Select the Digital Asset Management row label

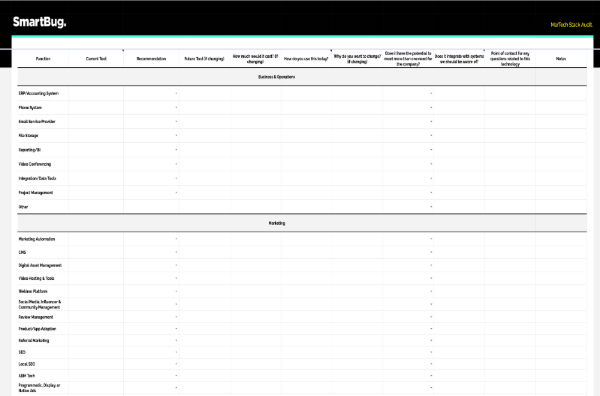point(40,265)
